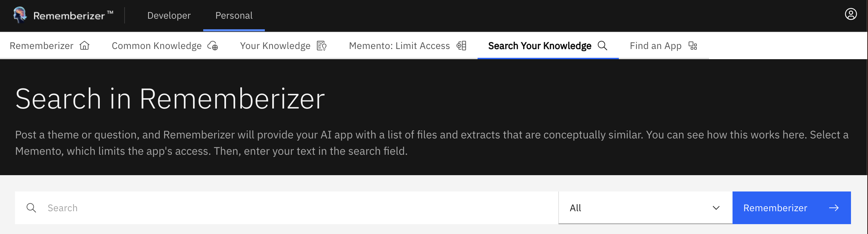Open the Common Knowledge section
The width and height of the screenshot is (868, 234).
tap(156, 45)
